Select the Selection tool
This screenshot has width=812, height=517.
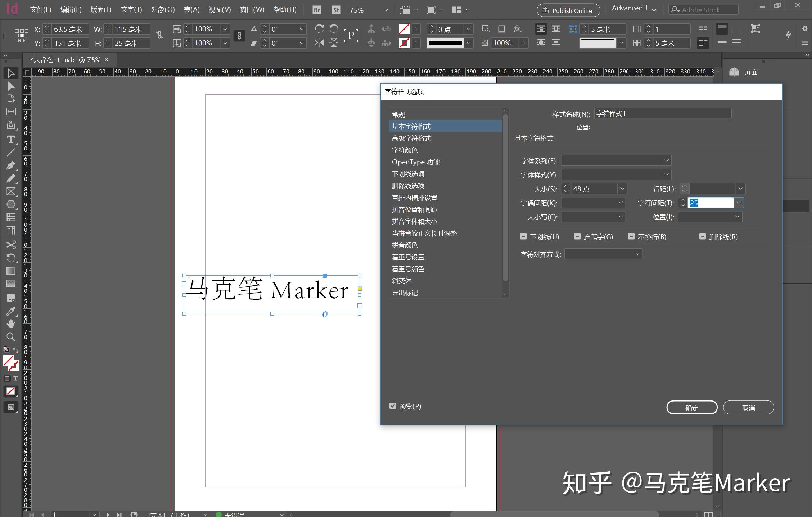click(x=11, y=73)
